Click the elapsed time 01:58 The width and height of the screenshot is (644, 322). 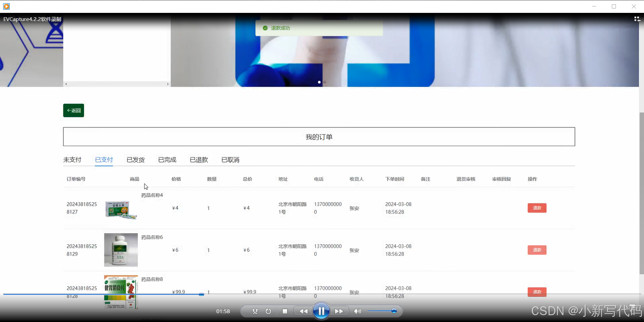point(223,311)
